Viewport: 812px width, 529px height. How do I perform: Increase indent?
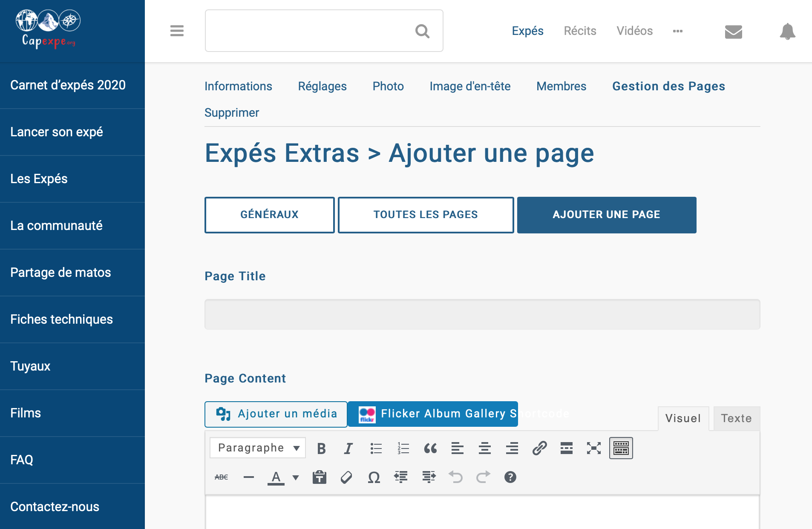(x=429, y=477)
